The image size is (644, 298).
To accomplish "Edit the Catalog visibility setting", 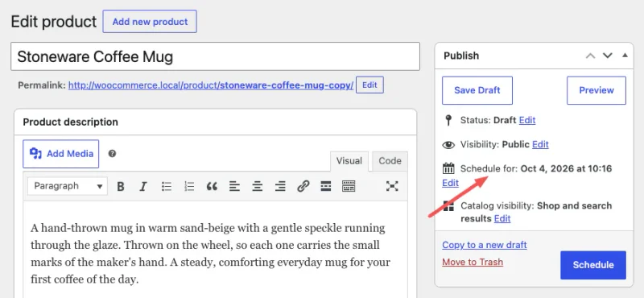I will [502, 219].
